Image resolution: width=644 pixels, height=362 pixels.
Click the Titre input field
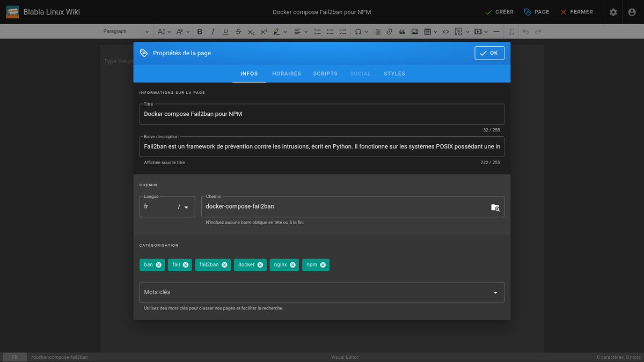pos(322,114)
